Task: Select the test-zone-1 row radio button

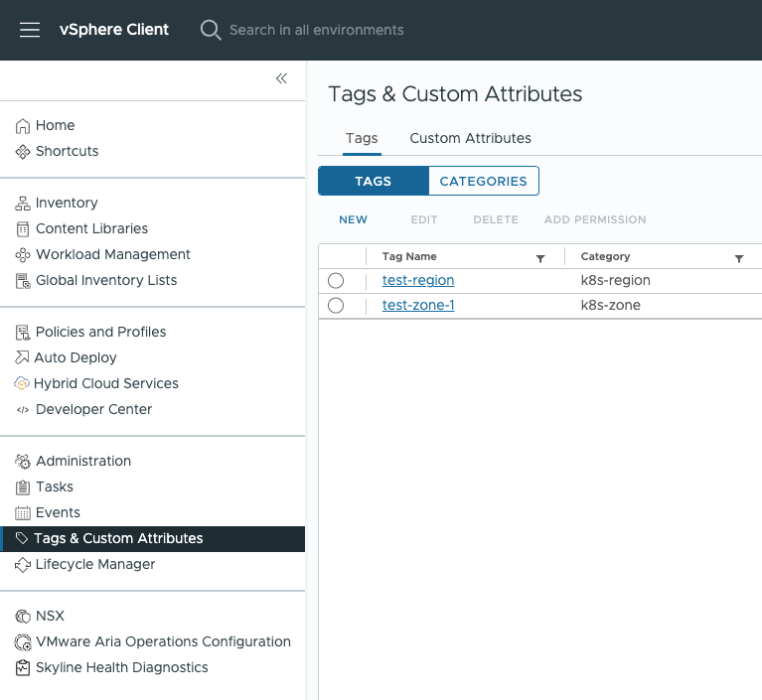Action: [336, 306]
